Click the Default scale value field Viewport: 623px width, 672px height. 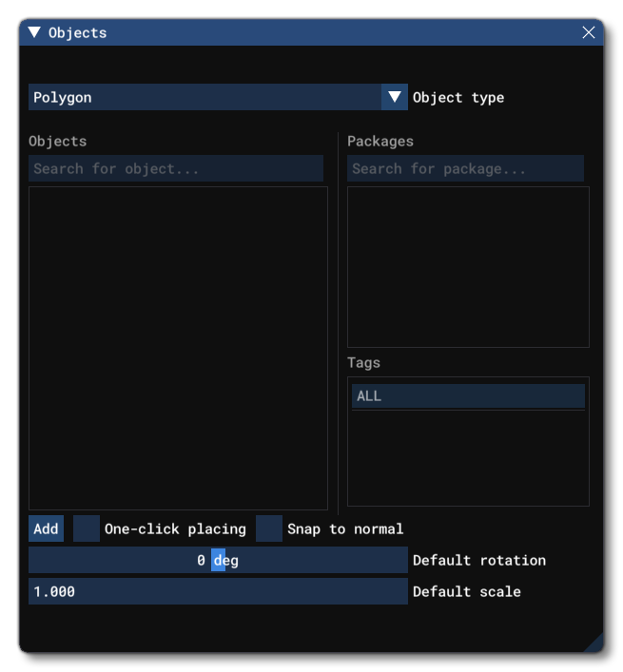point(218,591)
